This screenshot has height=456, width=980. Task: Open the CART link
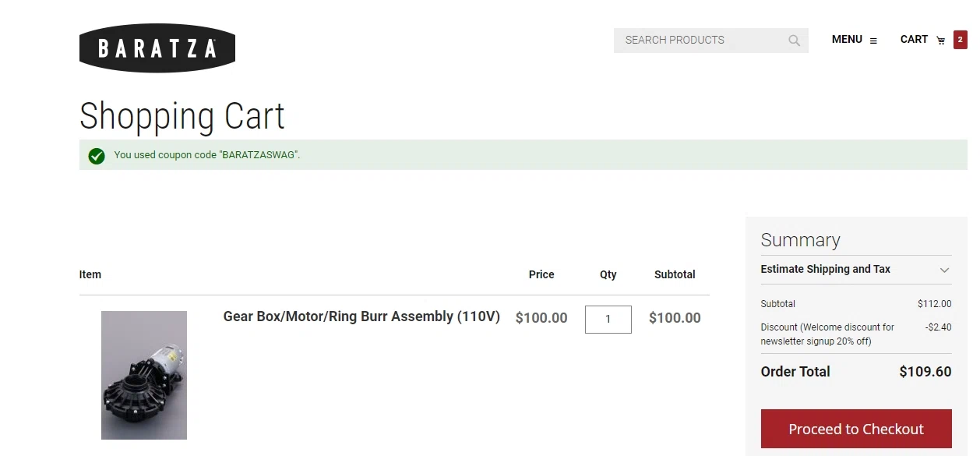914,40
